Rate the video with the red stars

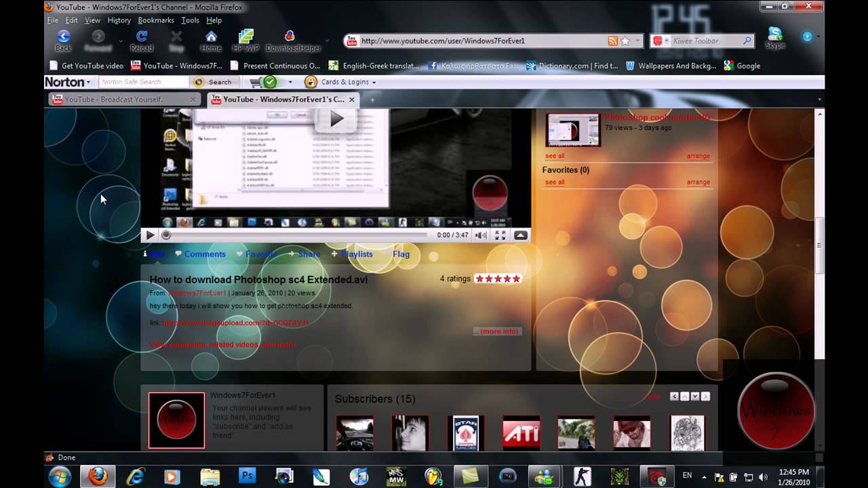click(x=498, y=279)
